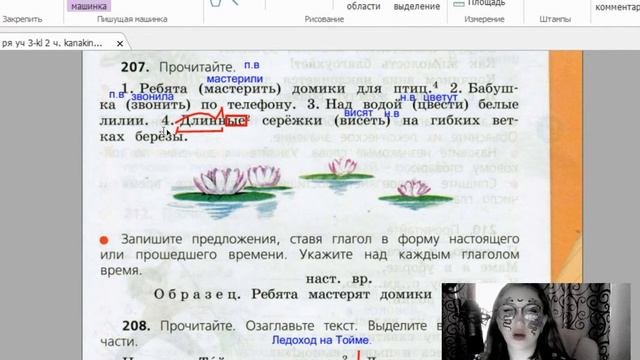Click the Рисование group label
Image resolution: width=640 pixels, height=360 pixels.
324,19
